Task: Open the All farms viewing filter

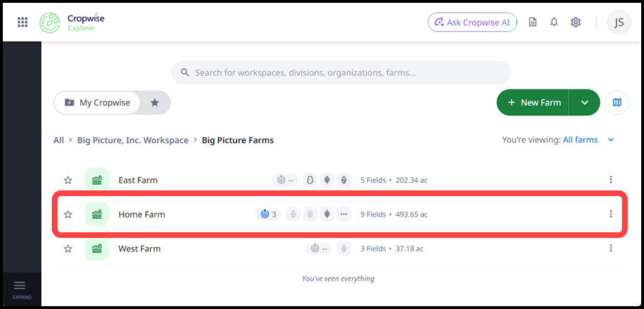Action: tap(580, 140)
